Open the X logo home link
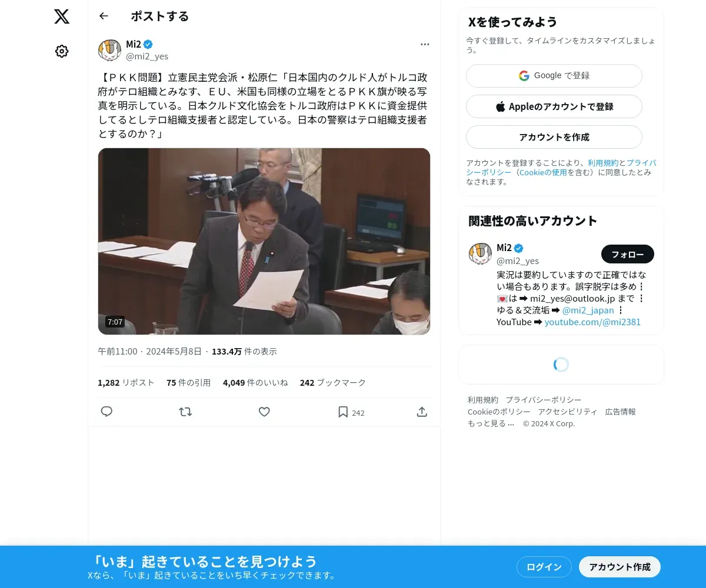 (x=62, y=16)
